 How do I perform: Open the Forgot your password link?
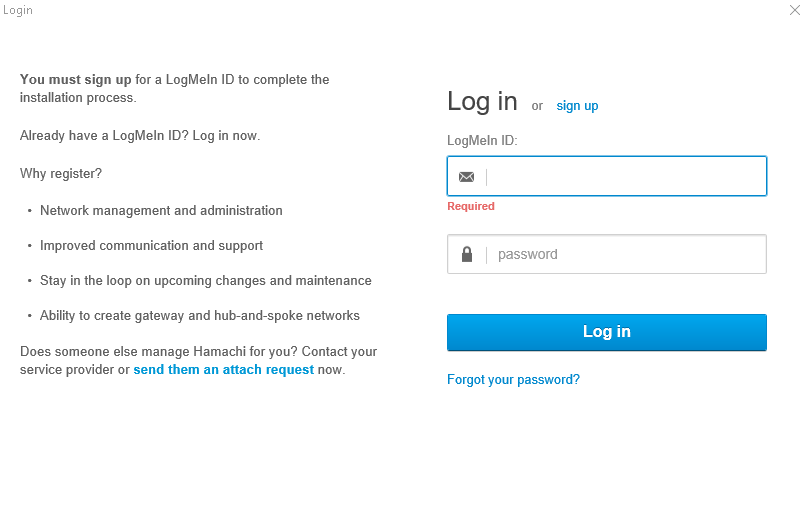tap(513, 380)
